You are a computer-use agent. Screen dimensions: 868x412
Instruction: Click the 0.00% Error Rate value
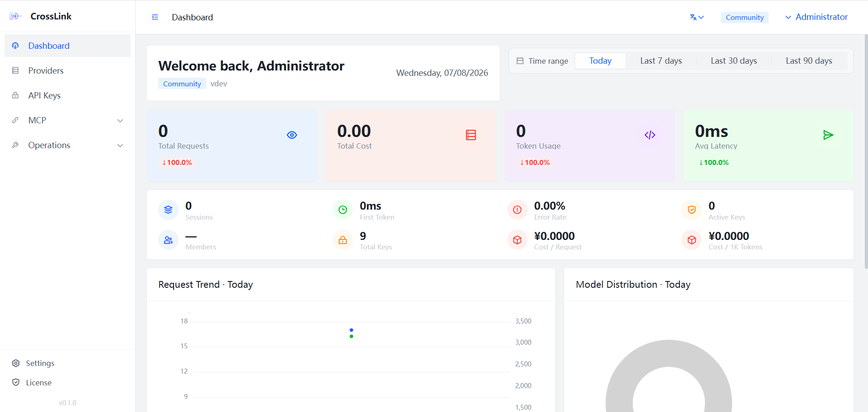[x=550, y=206]
